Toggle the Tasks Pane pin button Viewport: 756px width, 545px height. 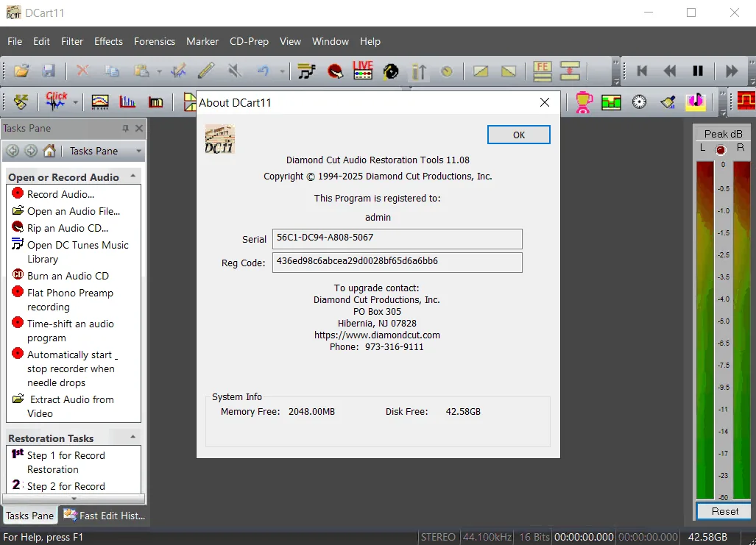click(x=125, y=128)
